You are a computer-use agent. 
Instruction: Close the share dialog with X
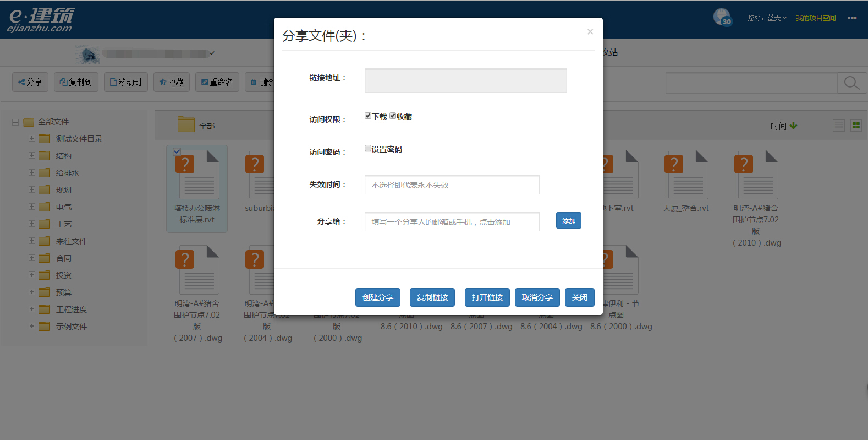point(590,31)
